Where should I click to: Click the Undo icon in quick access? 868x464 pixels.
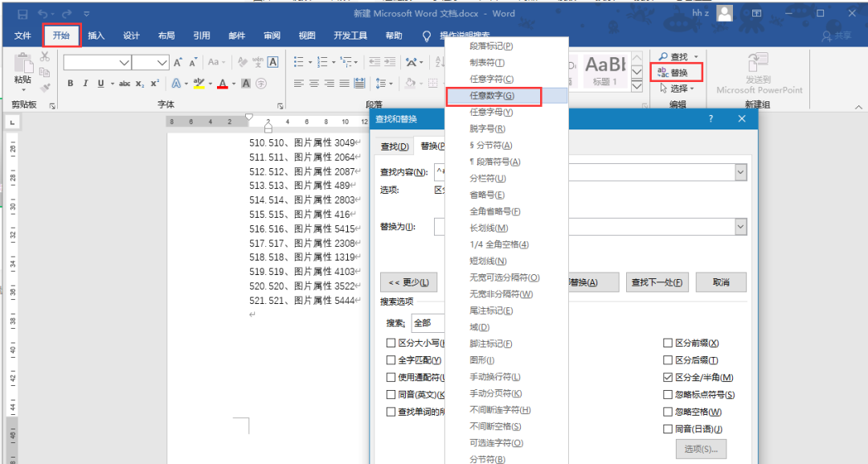pos(43,14)
